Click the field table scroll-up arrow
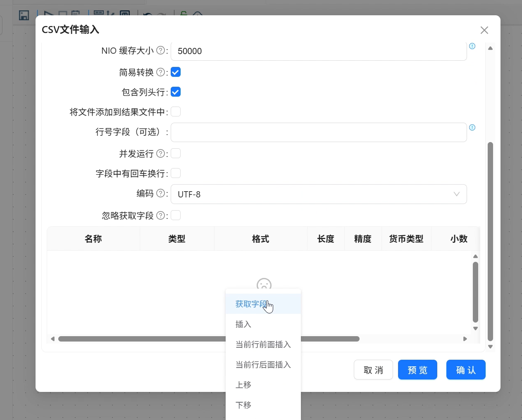 point(475,256)
